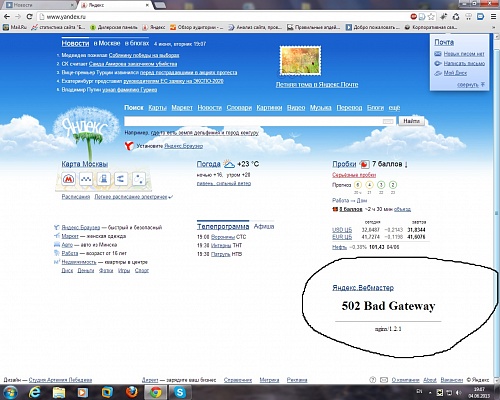Switch to the Афиша tab
Image resolution: width=500 pixels, height=400 pixels.
point(264,226)
